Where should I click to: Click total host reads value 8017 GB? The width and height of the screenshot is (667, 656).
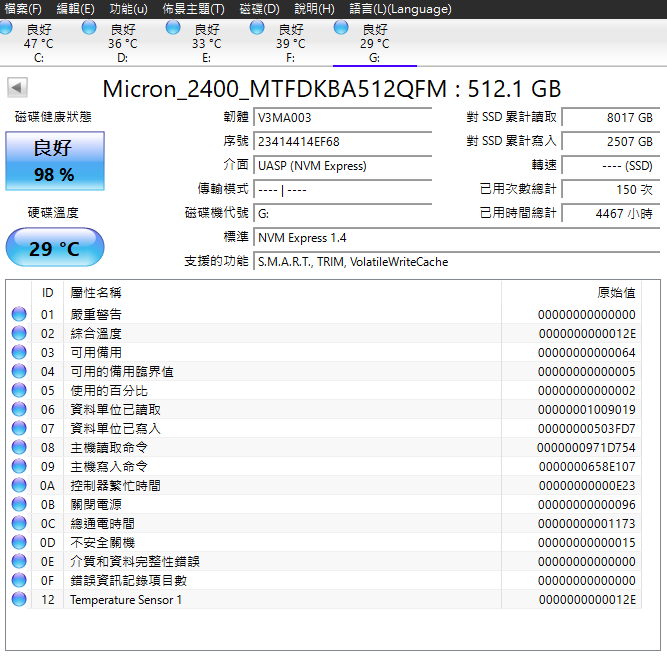pyautogui.click(x=611, y=117)
